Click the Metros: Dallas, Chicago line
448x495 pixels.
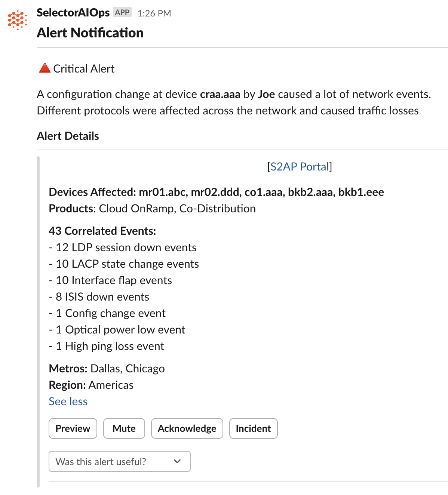107,369
